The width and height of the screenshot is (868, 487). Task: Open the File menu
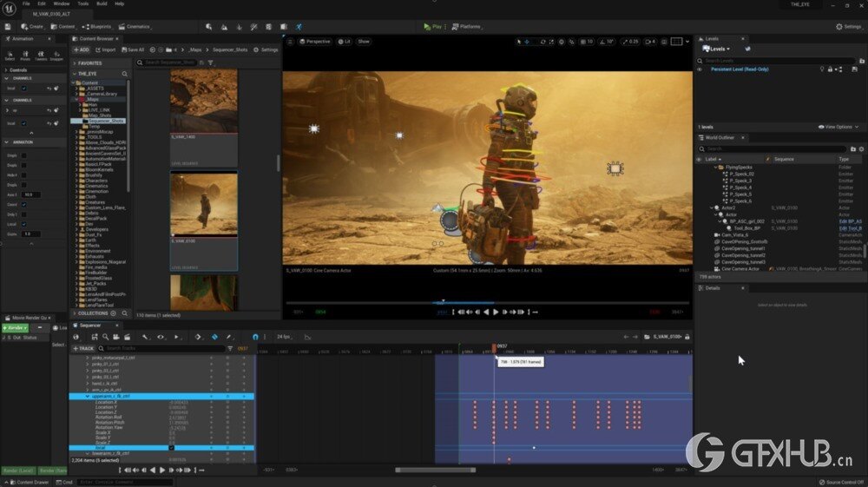(26, 3)
